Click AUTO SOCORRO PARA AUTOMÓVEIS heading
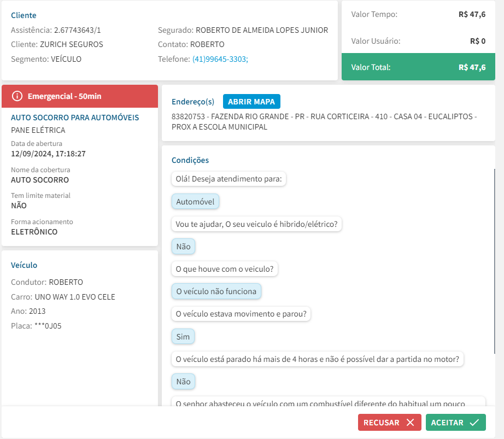Viewport: 504px width, 439px height. coord(75,118)
